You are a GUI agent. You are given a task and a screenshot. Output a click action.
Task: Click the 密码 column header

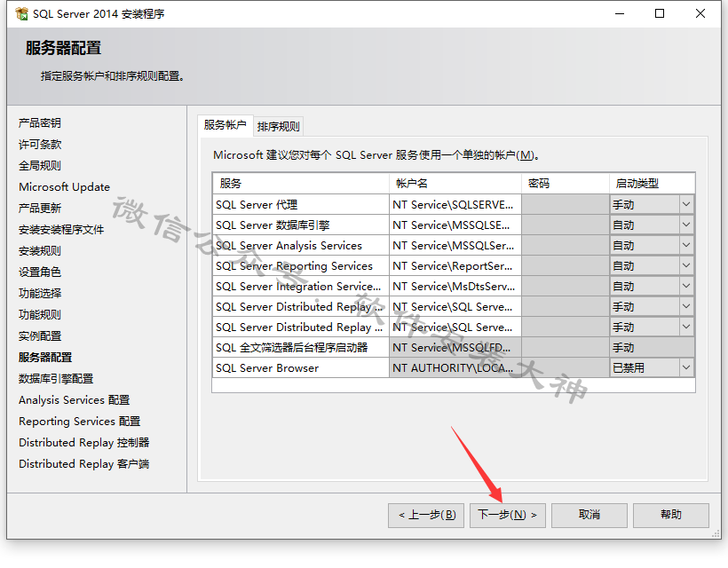click(x=565, y=184)
